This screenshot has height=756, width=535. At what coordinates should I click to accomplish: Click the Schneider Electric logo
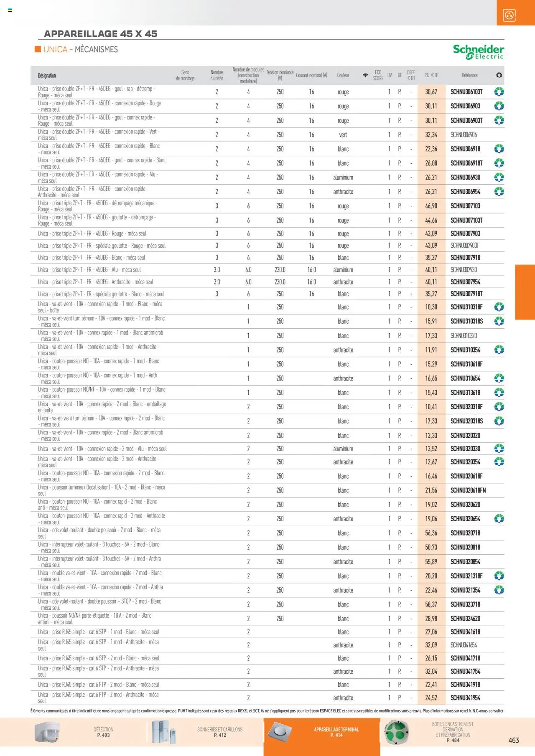[479, 52]
